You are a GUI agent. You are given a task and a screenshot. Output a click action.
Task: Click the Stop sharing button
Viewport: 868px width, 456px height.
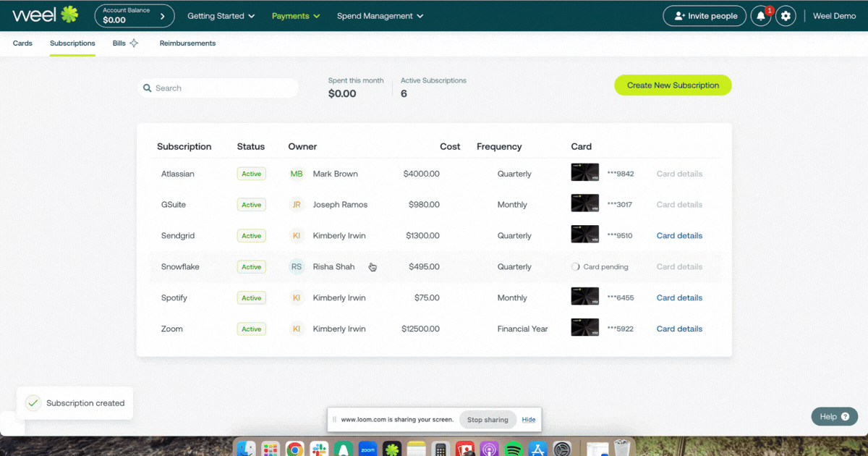click(x=488, y=420)
